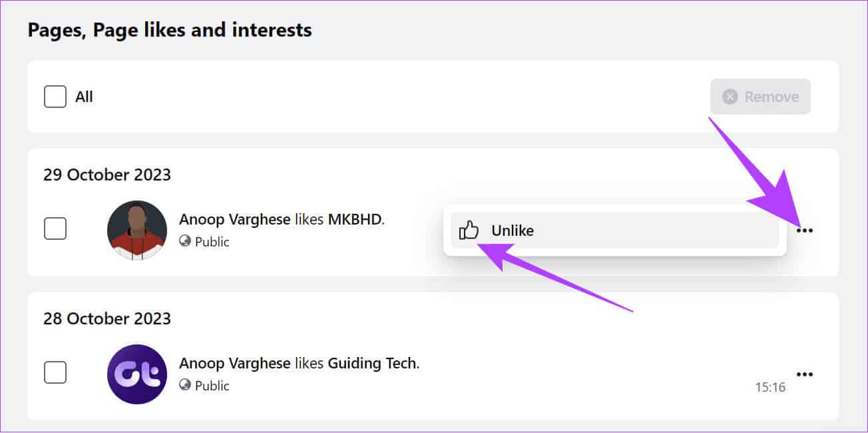This screenshot has width=868, height=433.
Task: Select the checkbox for the Guiding Tech like entry
Action: (55, 373)
